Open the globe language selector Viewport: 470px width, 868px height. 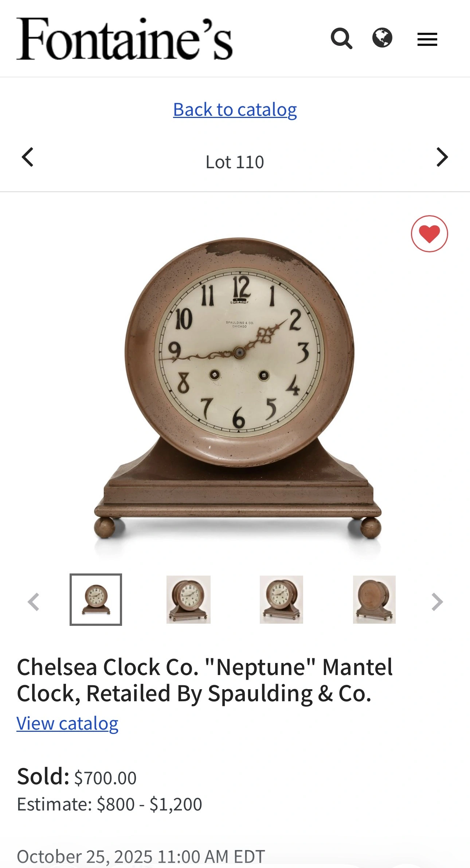382,38
